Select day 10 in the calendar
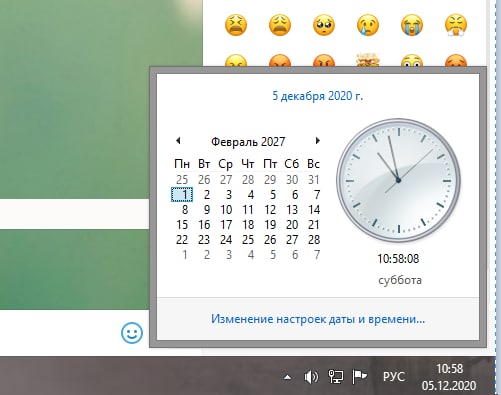Image resolution: width=501 pixels, height=395 pixels. pos(226,210)
